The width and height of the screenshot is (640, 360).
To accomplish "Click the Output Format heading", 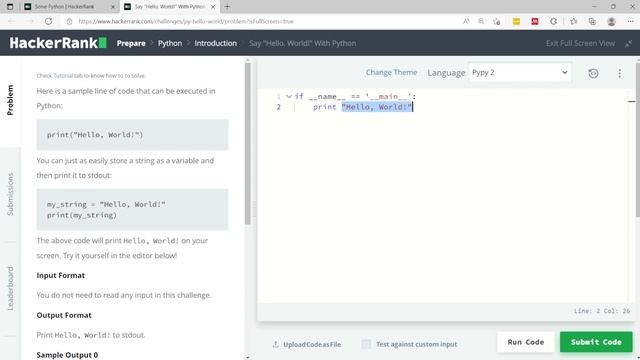I will (x=64, y=315).
